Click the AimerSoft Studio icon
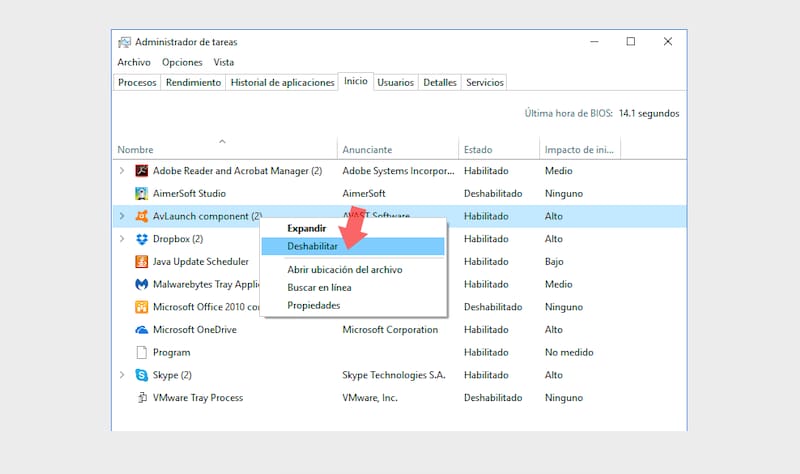 tap(141, 193)
